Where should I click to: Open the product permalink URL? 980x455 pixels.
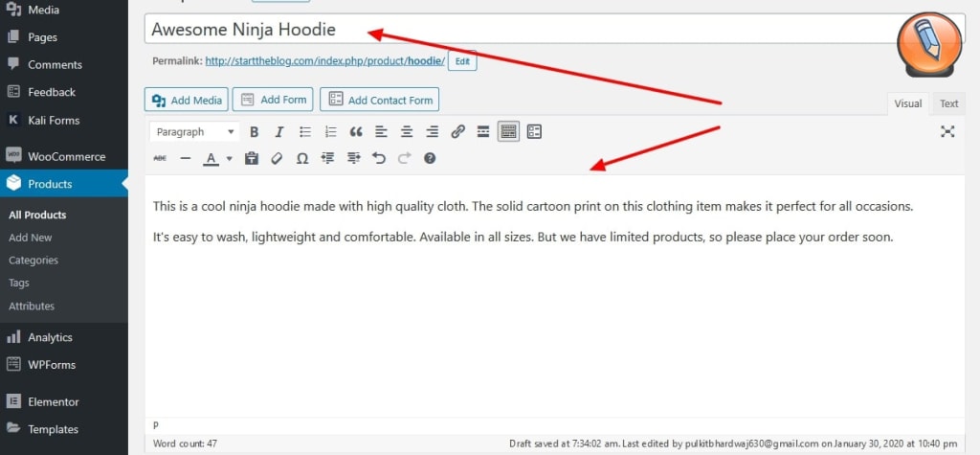pyautogui.click(x=325, y=61)
